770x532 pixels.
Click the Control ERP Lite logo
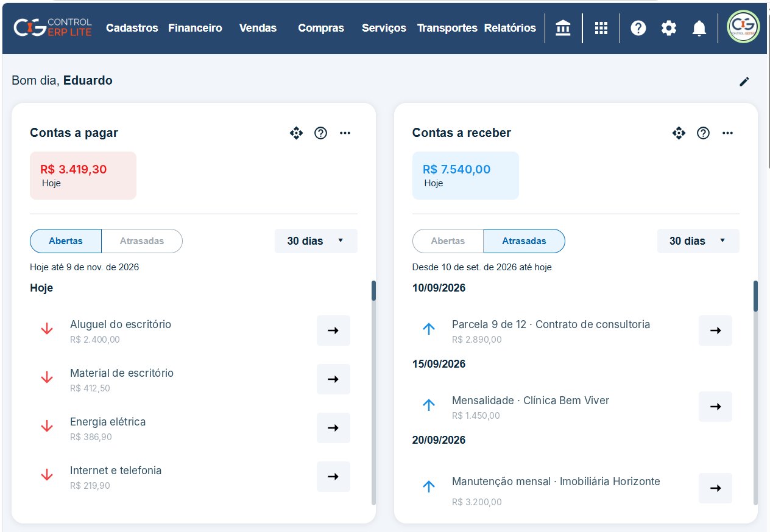click(x=53, y=27)
